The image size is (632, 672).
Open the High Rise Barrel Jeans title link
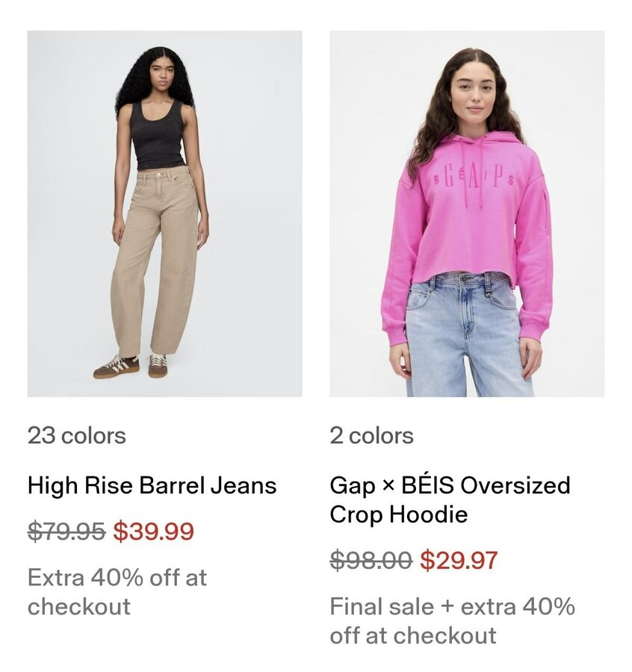pos(152,485)
